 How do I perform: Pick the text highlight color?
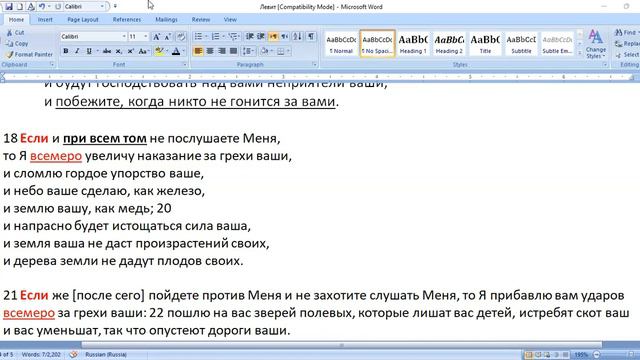click(159, 51)
